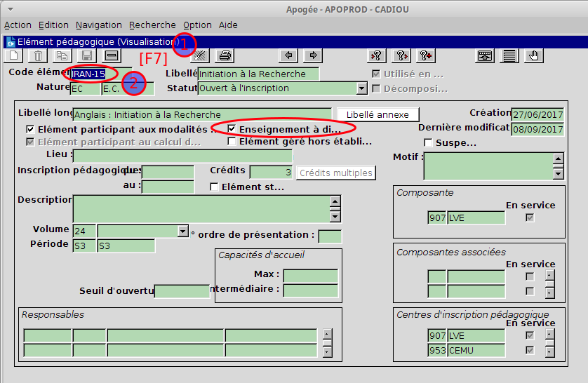588x383 pixels.
Task: Click the floppy disk save icon
Action: [87, 56]
